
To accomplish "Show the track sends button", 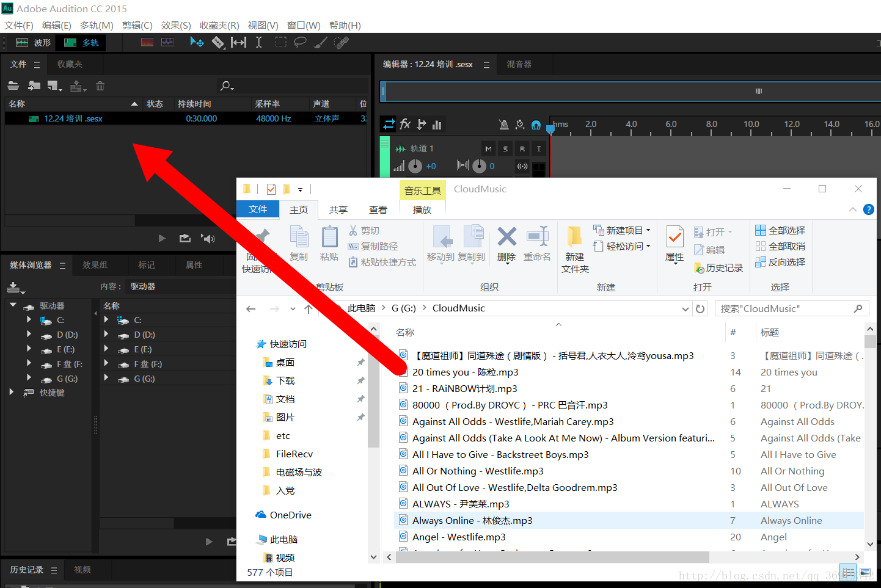I will (x=422, y=125).
